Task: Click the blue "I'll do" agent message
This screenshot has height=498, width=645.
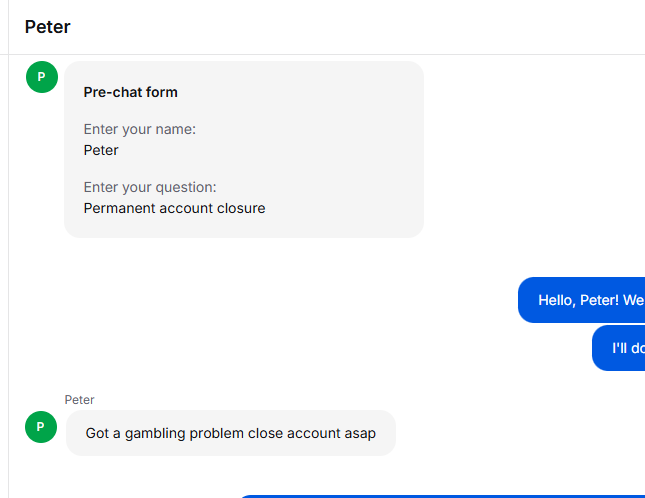Action: pos(618,348)
